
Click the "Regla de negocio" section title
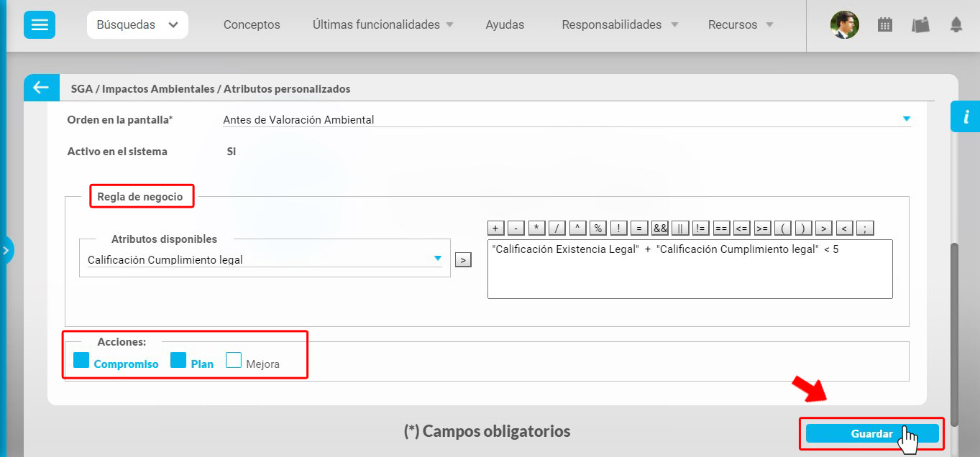[140, 196]
